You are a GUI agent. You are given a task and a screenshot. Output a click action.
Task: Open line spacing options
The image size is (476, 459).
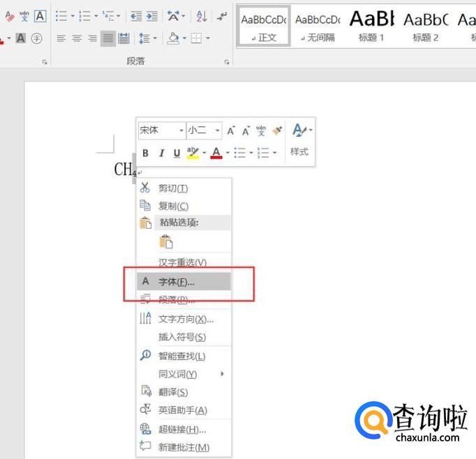144,38
